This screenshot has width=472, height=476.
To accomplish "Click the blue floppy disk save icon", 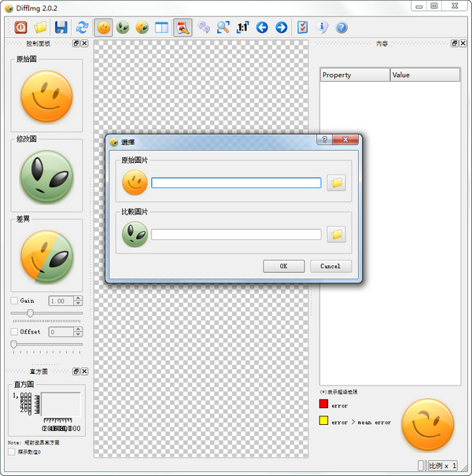I will (61, 28).
